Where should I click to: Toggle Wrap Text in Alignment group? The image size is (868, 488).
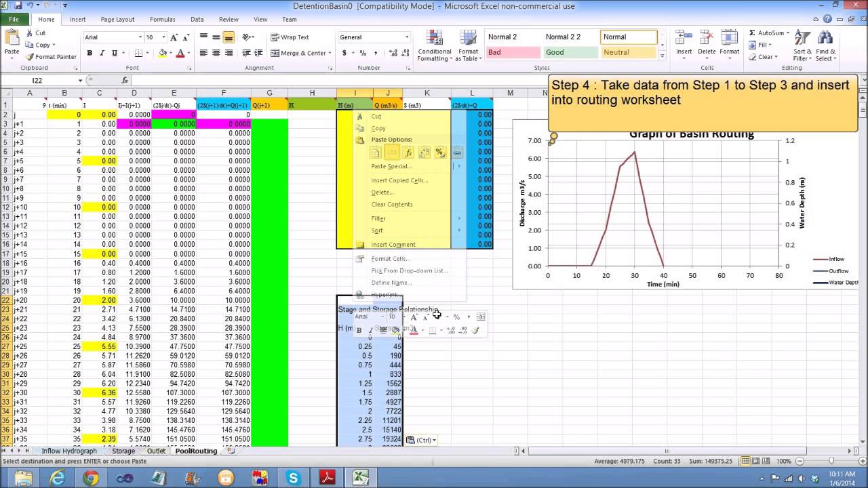click(290, 37)
